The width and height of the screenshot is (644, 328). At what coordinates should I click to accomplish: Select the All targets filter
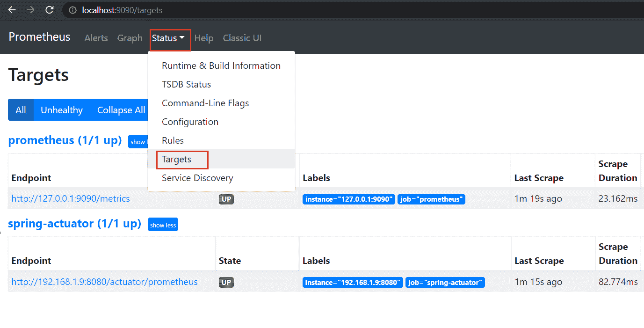21,110
